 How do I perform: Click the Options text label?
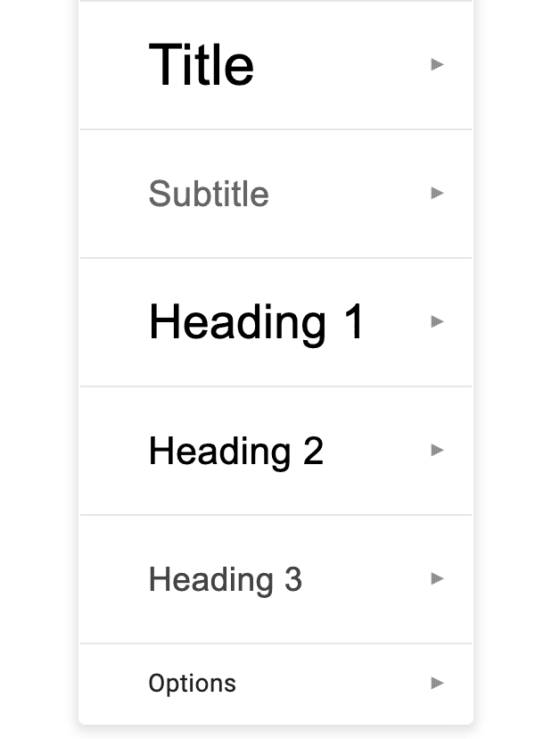(194, 683)
